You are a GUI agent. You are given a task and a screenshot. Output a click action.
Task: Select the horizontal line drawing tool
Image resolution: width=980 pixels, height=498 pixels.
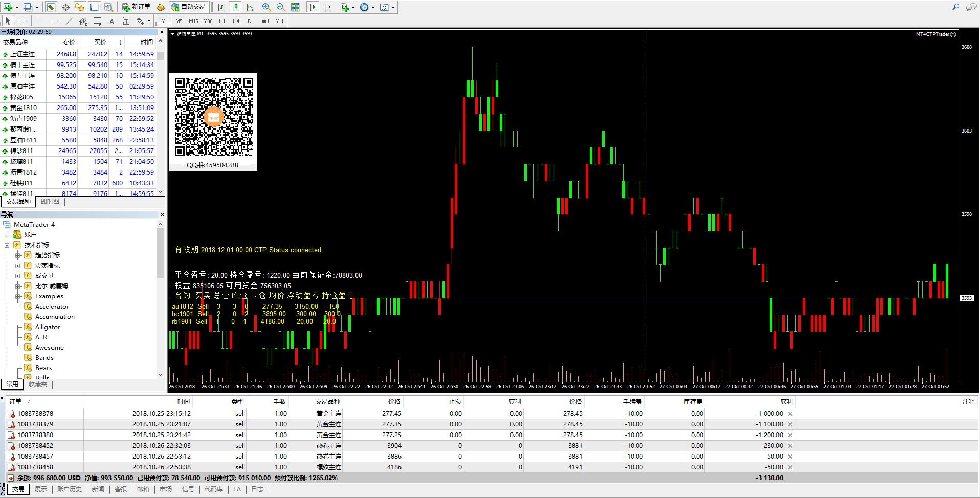pos(54,21)
